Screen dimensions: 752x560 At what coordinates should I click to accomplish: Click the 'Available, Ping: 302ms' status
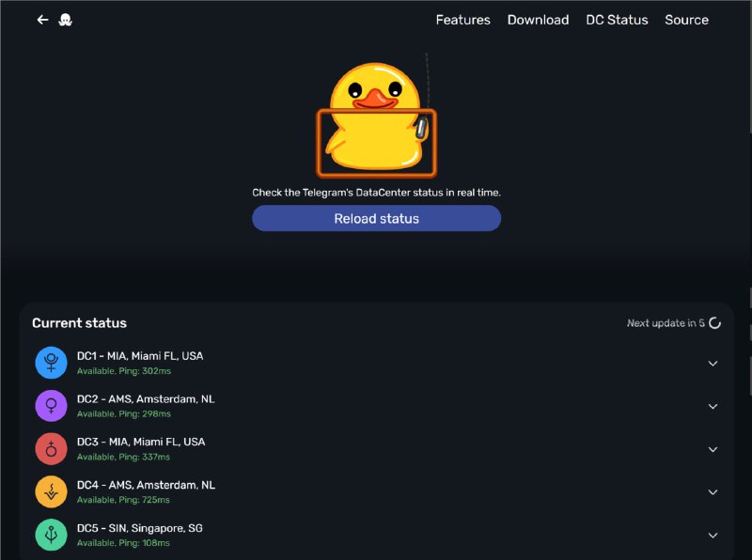coord(124,371)
